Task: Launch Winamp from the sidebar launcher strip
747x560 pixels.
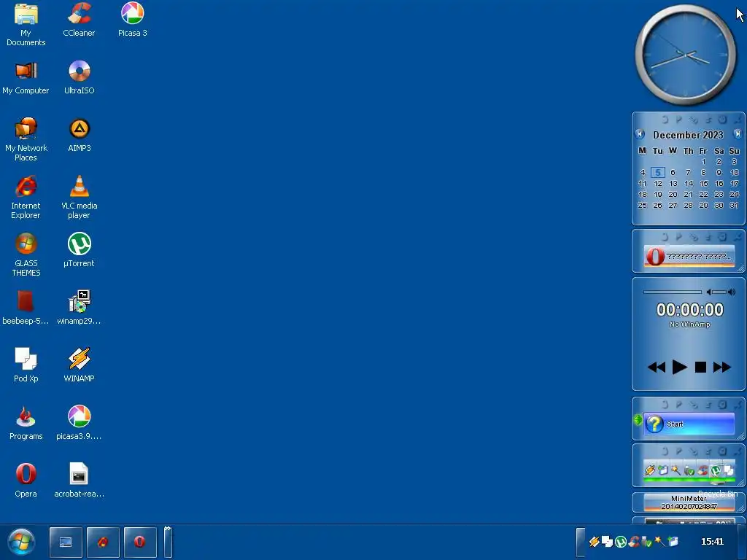Action: pos(650,470)
